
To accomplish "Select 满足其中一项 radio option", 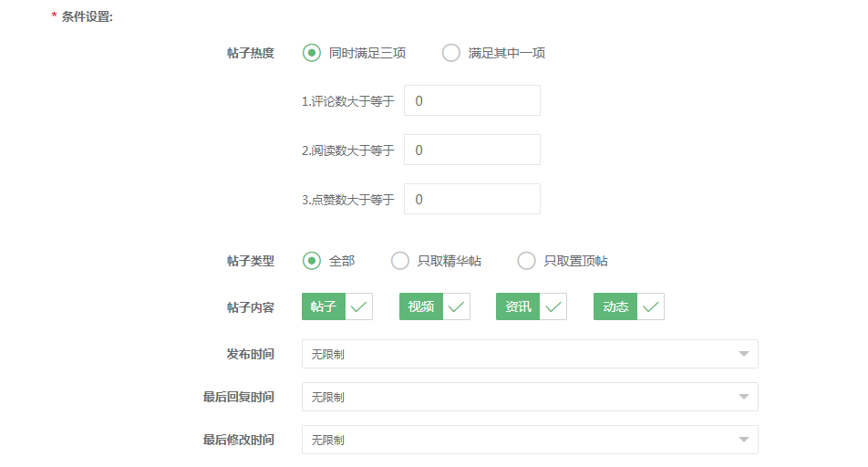I will pos(451,53).
